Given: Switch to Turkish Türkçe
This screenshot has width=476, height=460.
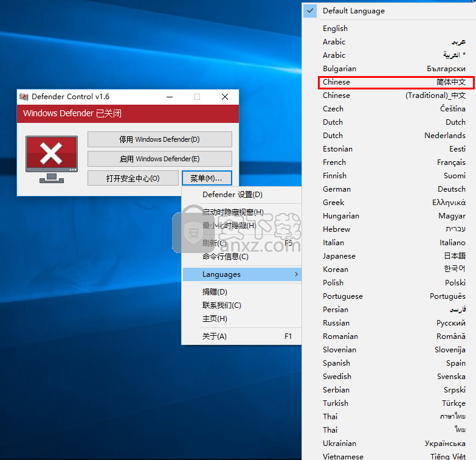Looking at the screenshot, I should [390, 403].
